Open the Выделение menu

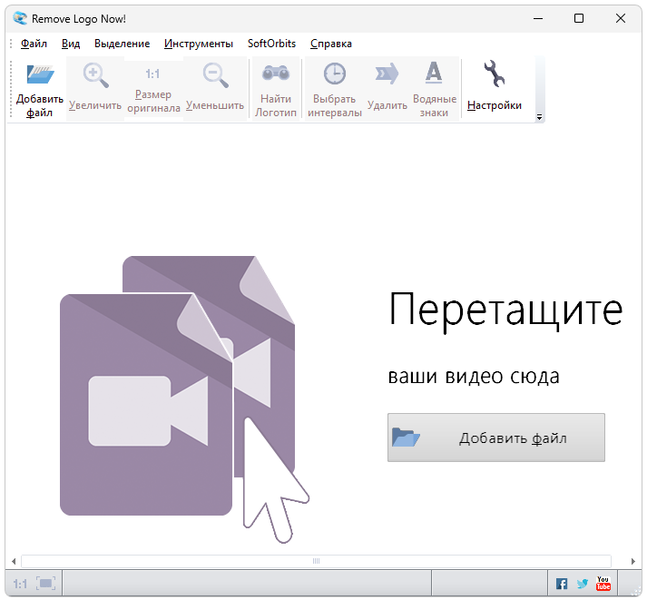[122, 43]
